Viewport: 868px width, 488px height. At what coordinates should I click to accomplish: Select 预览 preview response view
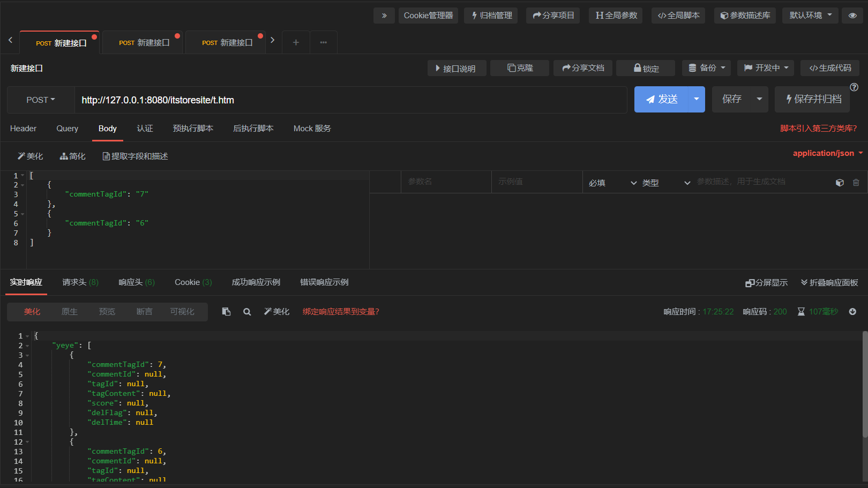107,312
